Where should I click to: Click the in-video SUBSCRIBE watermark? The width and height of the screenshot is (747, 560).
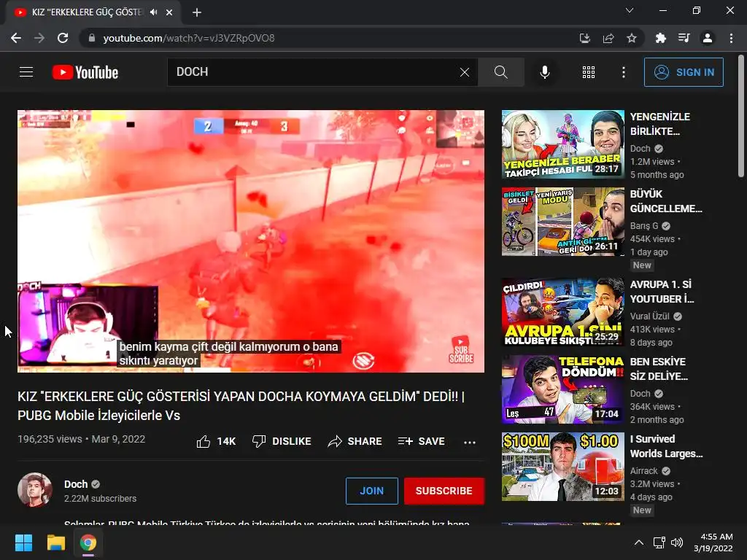(461, 350)
